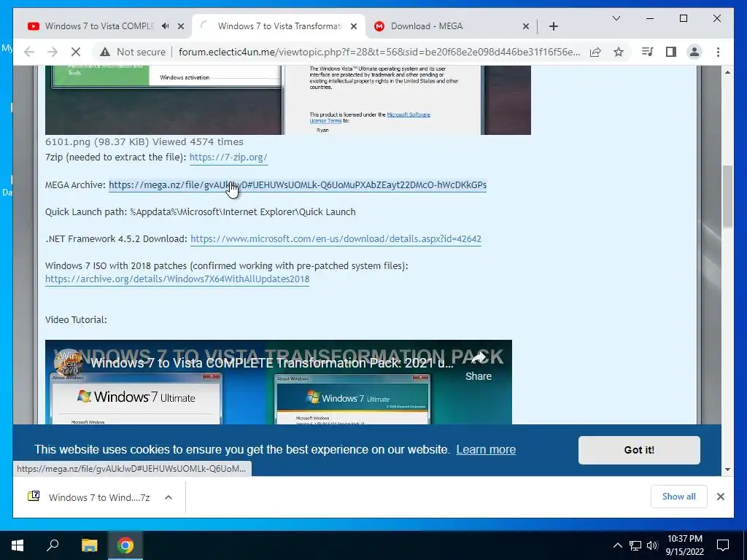Open the notification center icon
Screen dimensions: 747x560
pos(723,545)
